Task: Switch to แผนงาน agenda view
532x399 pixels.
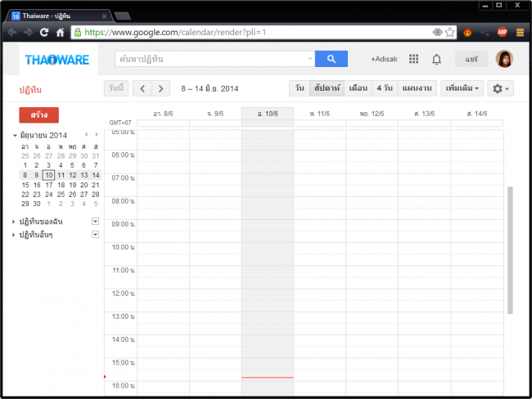Action: pyautogui.click(x=417, y=88)
